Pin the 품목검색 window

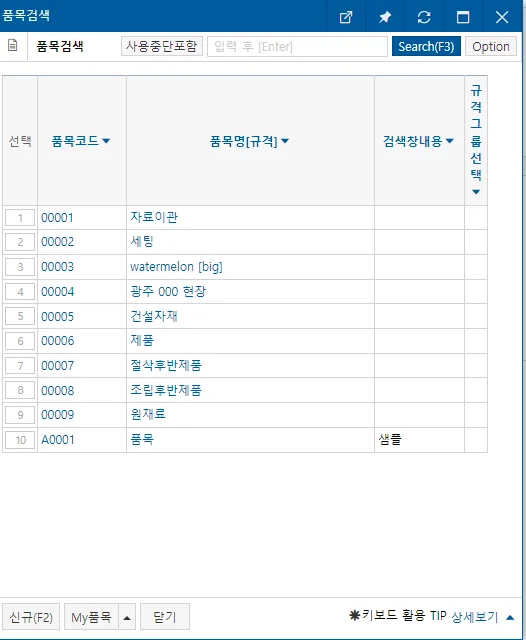(x=384, y=17)
